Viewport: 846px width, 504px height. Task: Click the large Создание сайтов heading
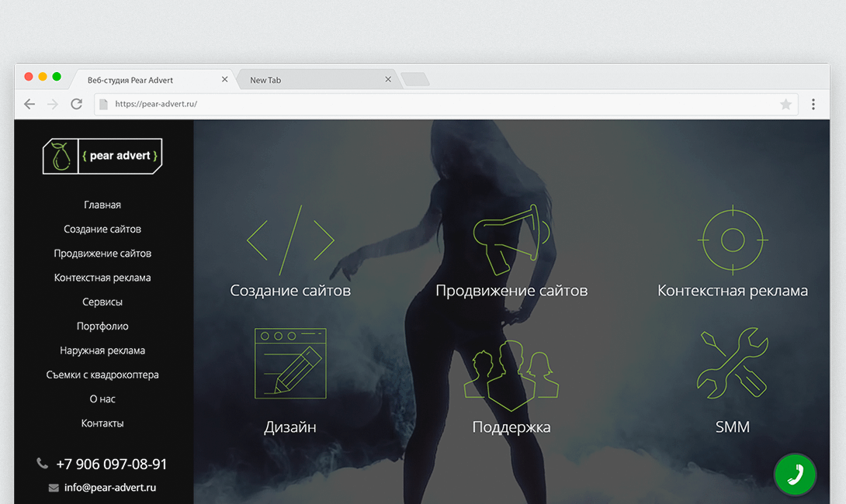click(x=290, y=291)
